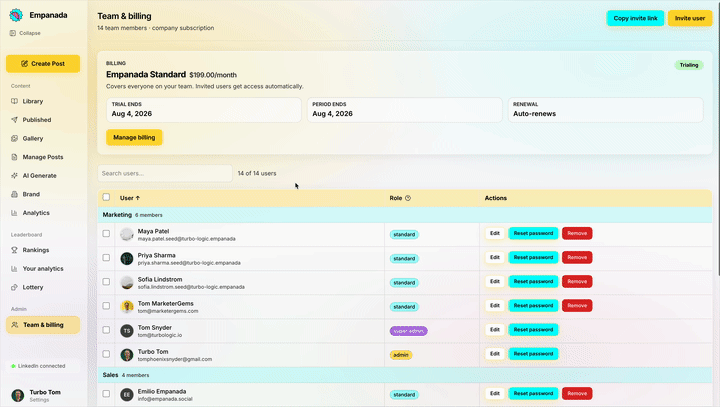Click the Your analytics chart icon
This screenshot has width=720, height=407.
pos(14,268)
